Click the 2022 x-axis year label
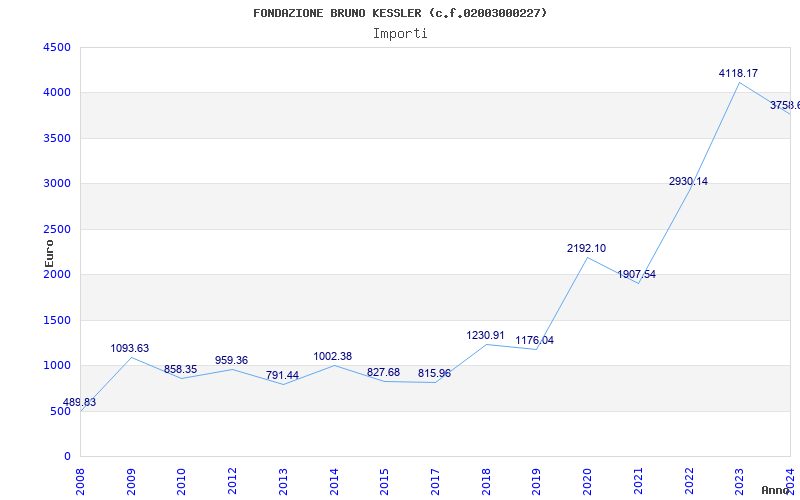 point(689,482)
